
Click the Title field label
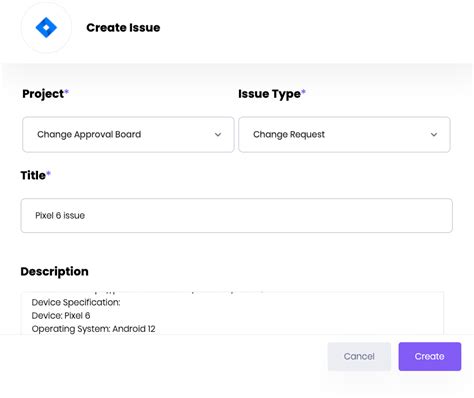tap(33, 175)
